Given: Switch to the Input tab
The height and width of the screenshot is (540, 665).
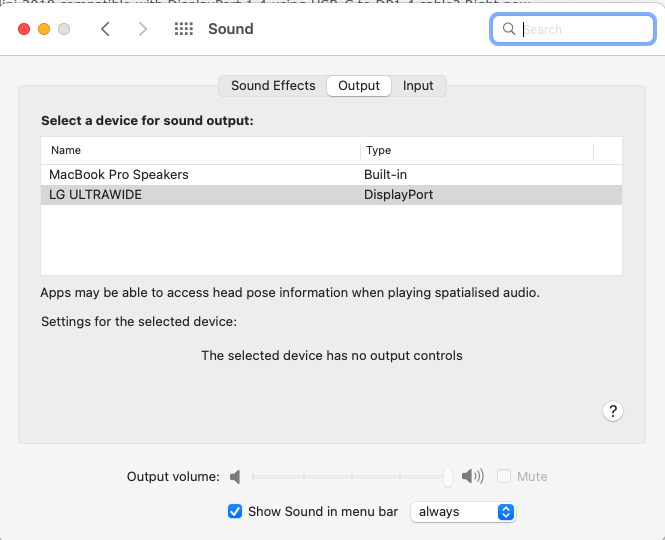Looking at the screenshot, I should 418,86.
